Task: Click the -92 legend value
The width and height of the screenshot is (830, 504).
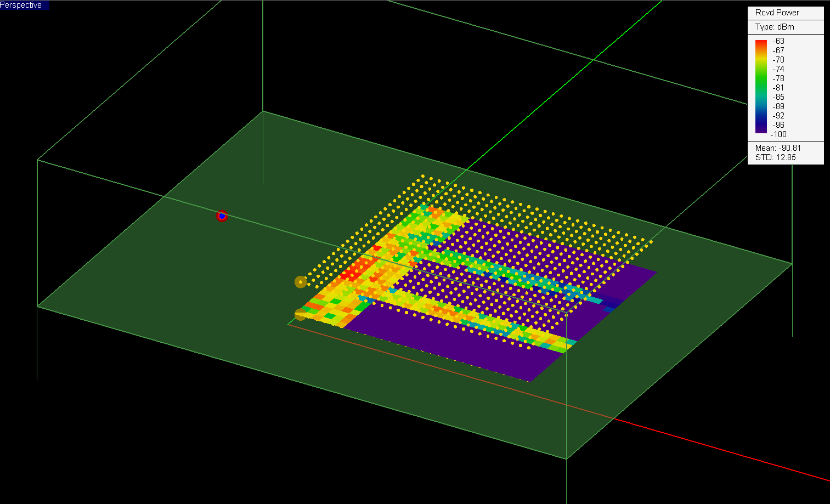Action: (778, 116)
